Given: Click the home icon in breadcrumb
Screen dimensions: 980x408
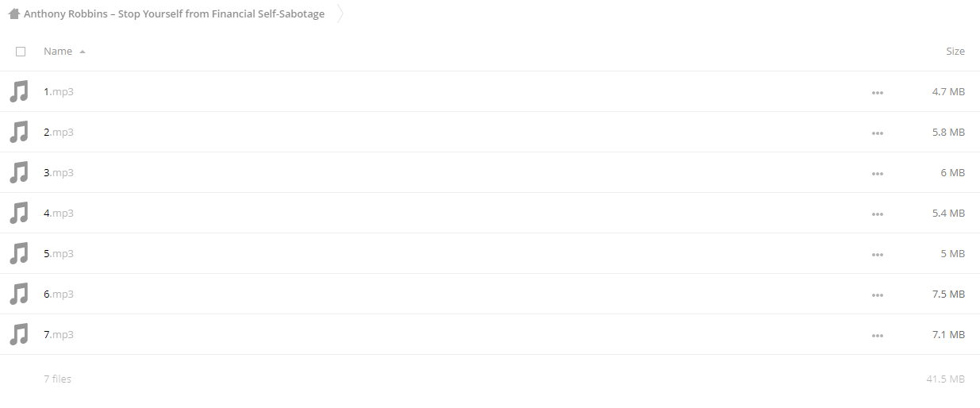Looking at the screenshot, I should tap(13, 13).
